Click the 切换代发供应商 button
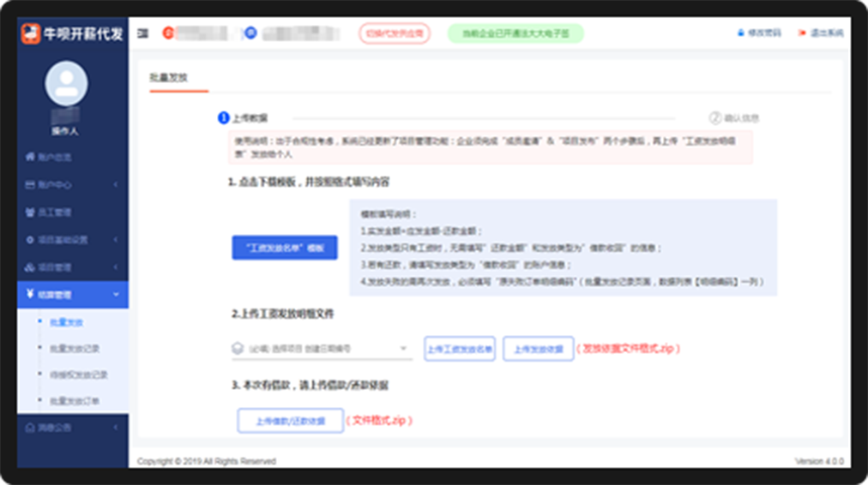The image size is (868, 485). click(x=395, y=33)
